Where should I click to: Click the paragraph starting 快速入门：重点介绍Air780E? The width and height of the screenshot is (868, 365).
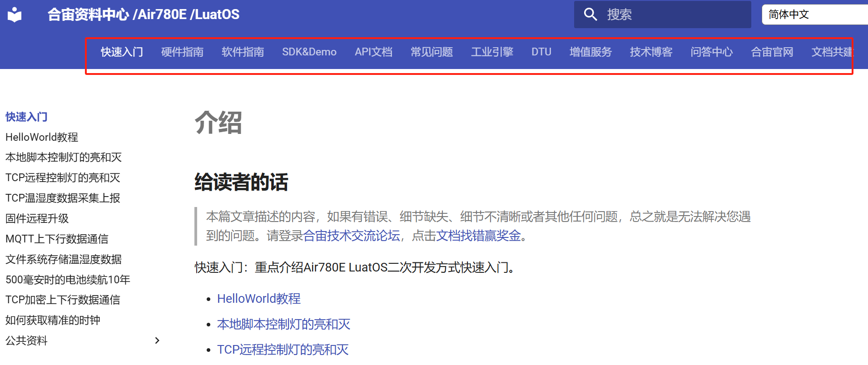tap(357, 267)
